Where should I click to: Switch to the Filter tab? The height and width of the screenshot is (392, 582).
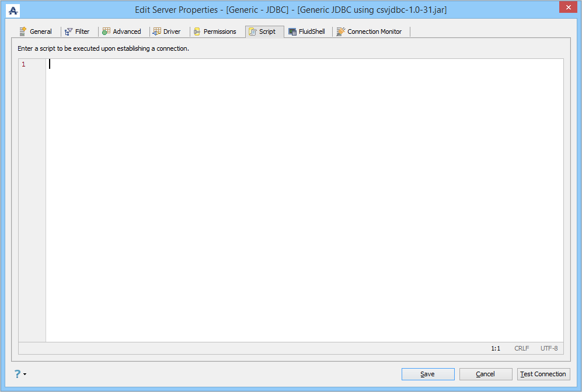[x=77, y=32]
